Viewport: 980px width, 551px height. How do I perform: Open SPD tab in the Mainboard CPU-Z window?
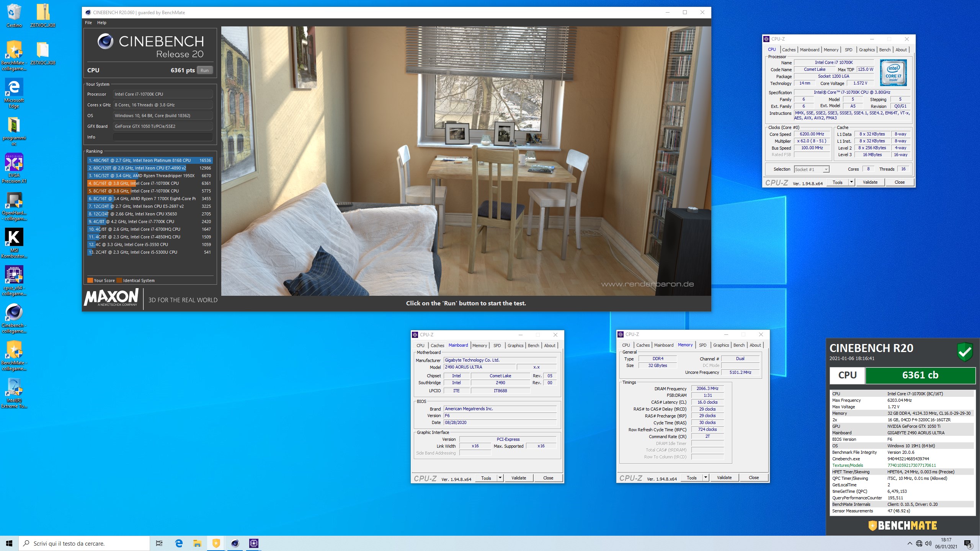pos(497,346)
